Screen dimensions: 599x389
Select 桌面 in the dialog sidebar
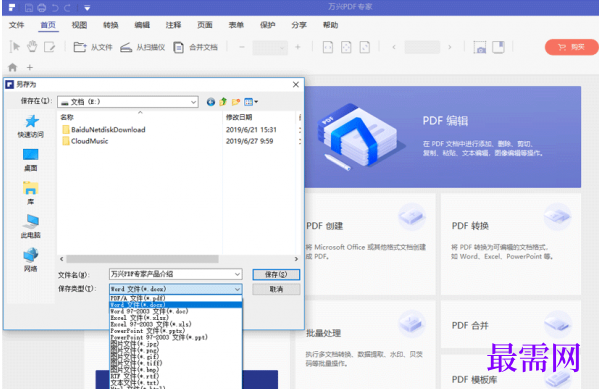[31, 160]
